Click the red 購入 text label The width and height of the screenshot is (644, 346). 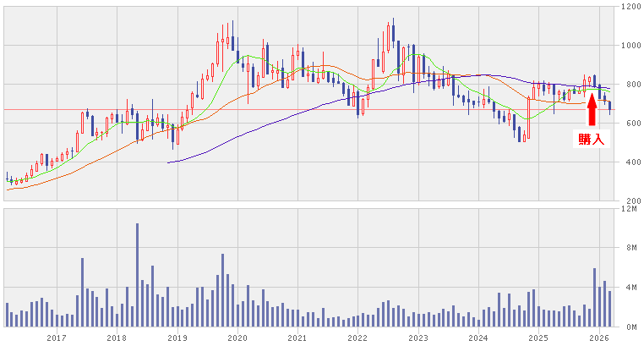(x=592, y=139)
